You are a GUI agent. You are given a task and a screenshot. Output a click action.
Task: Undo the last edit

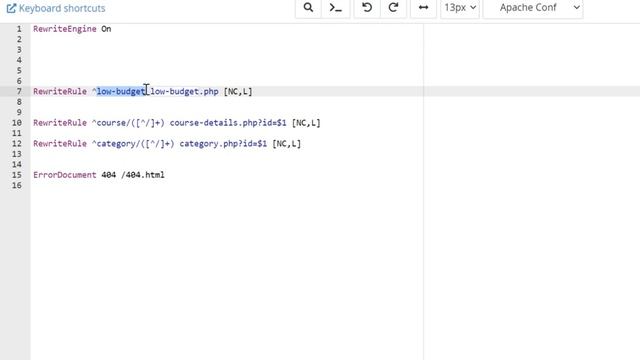point(367,8)
